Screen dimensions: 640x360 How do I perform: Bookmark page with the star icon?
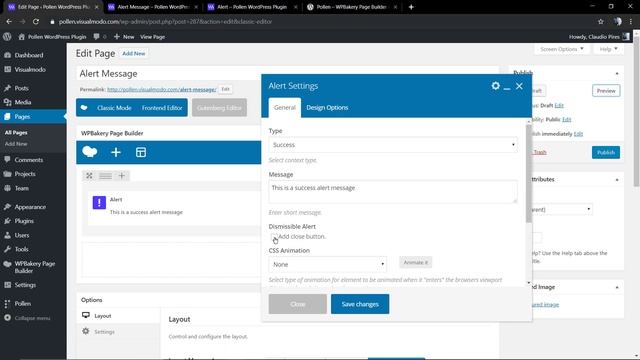point(600,22)
